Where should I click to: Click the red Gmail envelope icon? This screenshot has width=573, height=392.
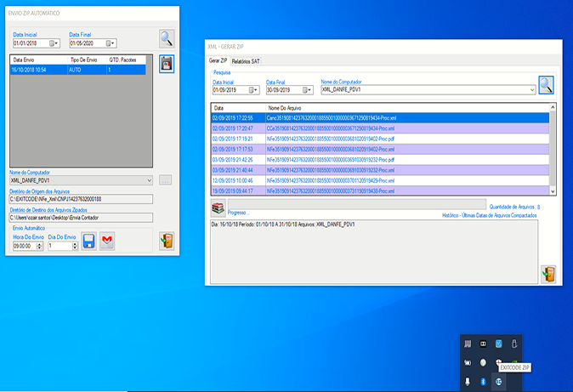pos(107,241)
